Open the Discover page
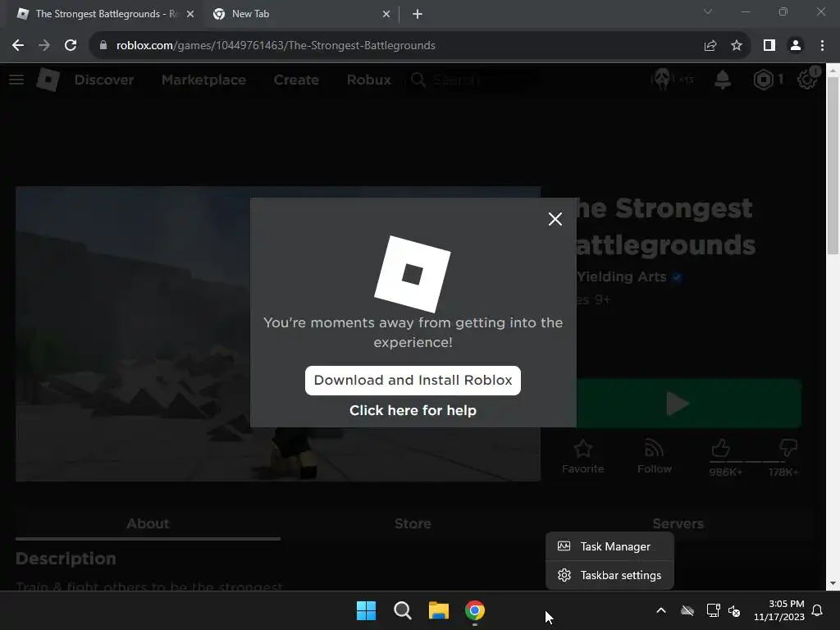The height and width of the screenshot is (630, 840). (x=104, y=80)
